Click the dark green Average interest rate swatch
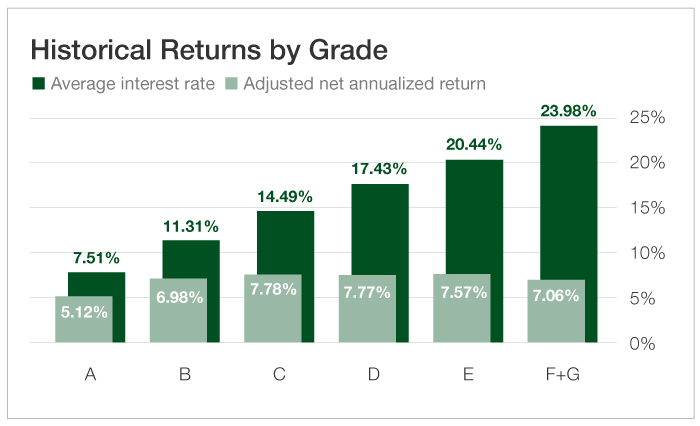The image size is (700, 426). pyautogui.click(x=41, y=84)
